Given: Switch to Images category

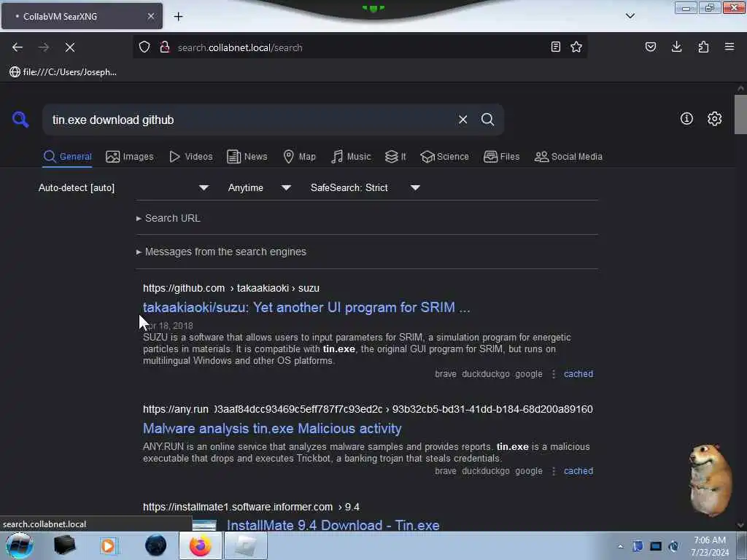Looking at the screenshot, I should 130,157.
